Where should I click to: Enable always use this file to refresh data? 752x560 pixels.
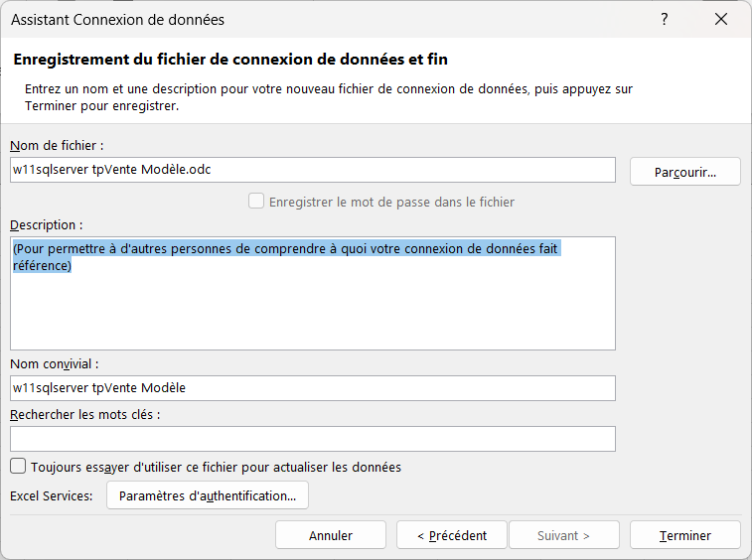[x=18, y=466]
